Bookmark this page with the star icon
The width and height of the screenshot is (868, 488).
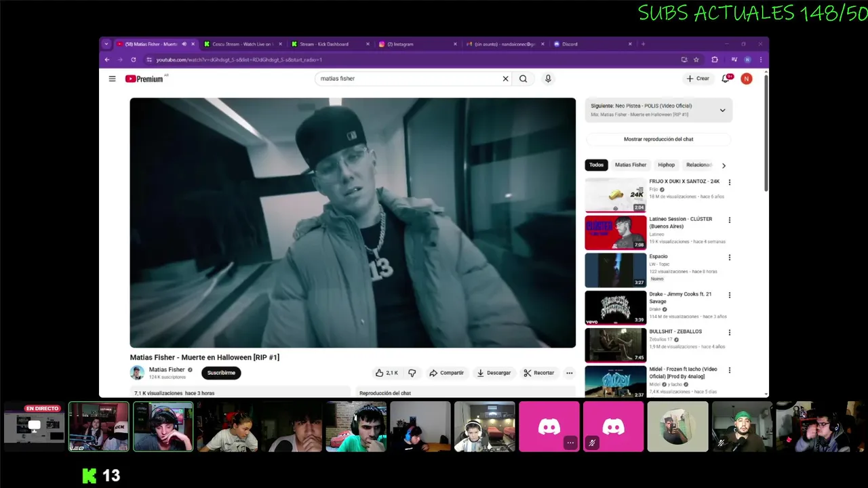pyautogui.click(x=696, y=60)
